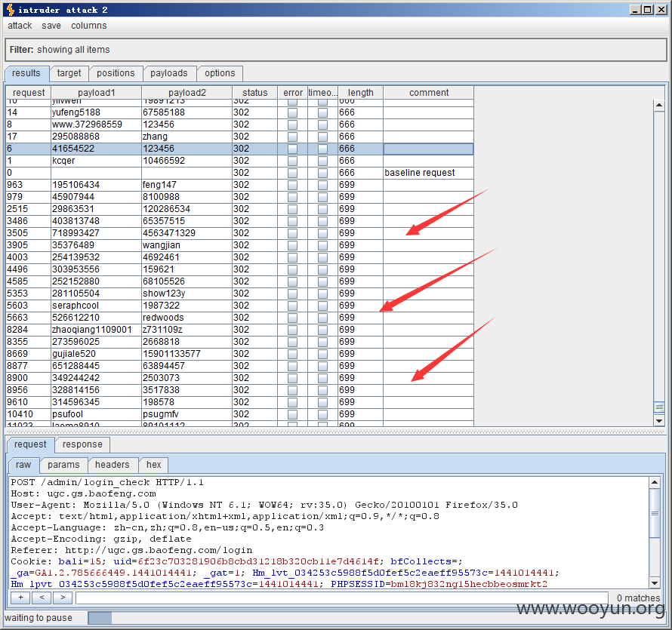Image resolution: width=672 pixels, height=630 pixels.
Task: Toggle error checkbox for request 3505
Action: 293,233
